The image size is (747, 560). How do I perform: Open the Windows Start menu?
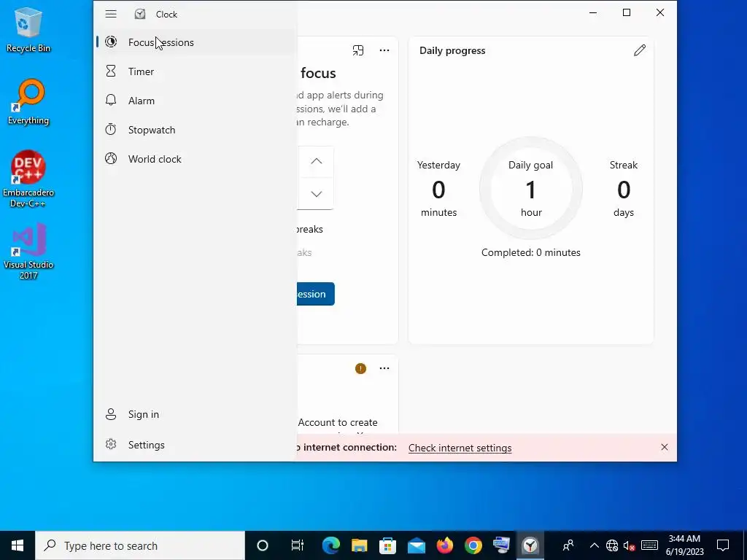coord(18,545)
